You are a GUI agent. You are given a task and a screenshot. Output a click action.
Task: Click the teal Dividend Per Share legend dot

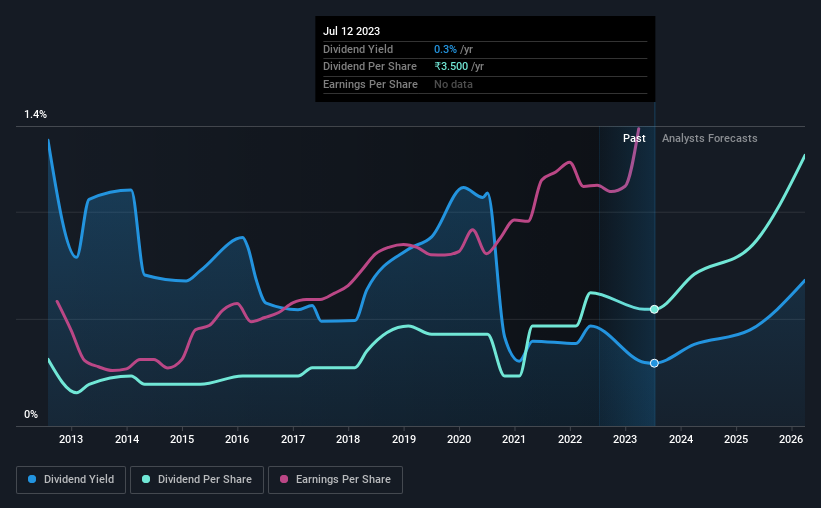[x=146, y=479]
